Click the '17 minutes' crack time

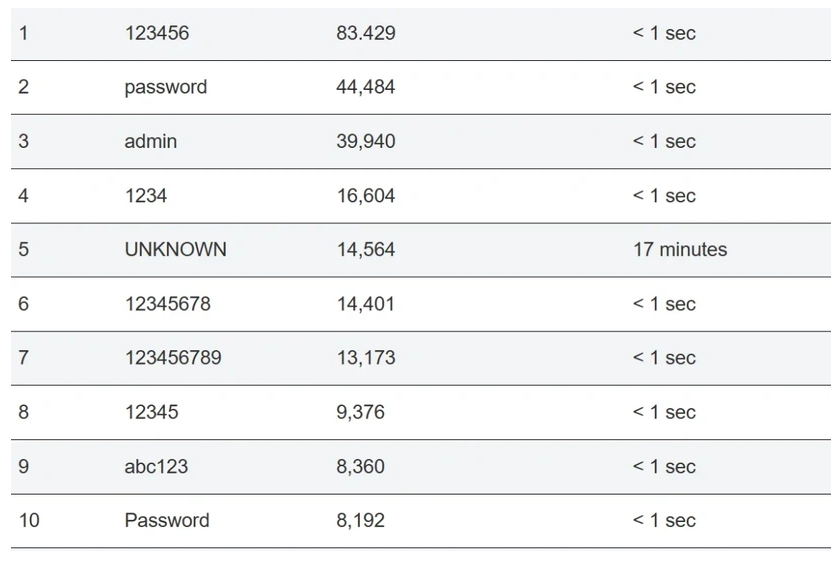[x=679, y=250]
